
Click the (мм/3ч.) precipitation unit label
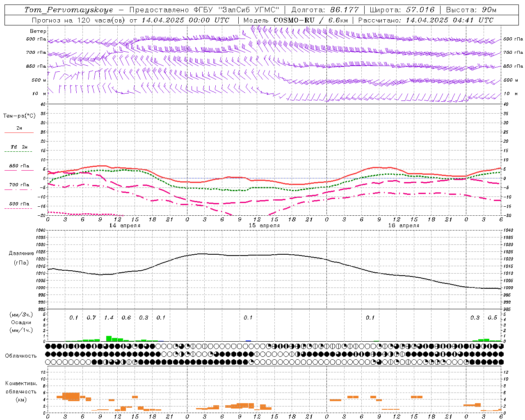point(21,315)
